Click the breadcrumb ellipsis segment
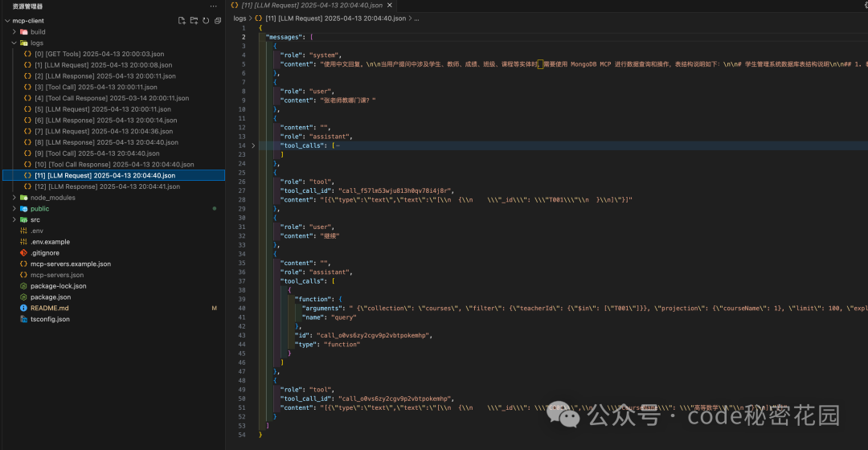The height and width of the screenshot is (450, 868). [417, 18]
